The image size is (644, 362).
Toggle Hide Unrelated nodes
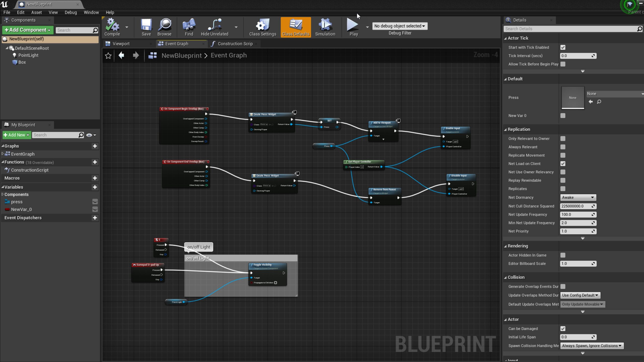[214, 27]
